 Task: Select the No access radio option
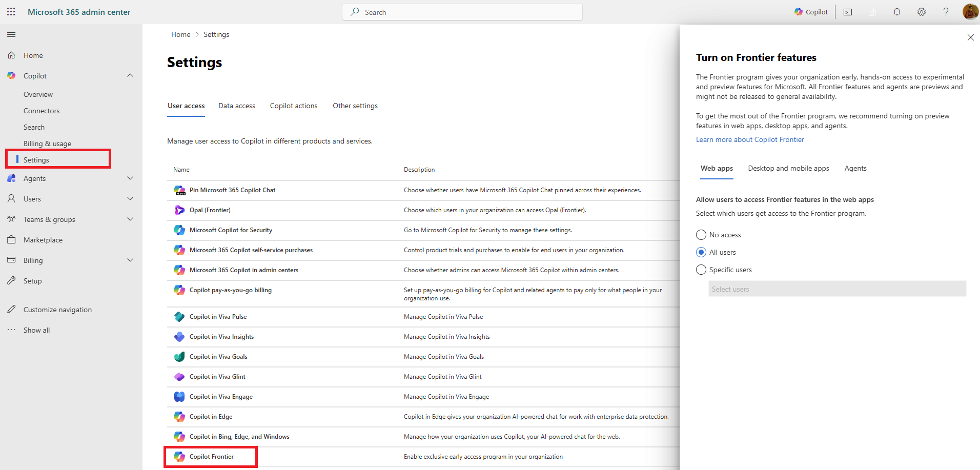click(x=701, y=235)
